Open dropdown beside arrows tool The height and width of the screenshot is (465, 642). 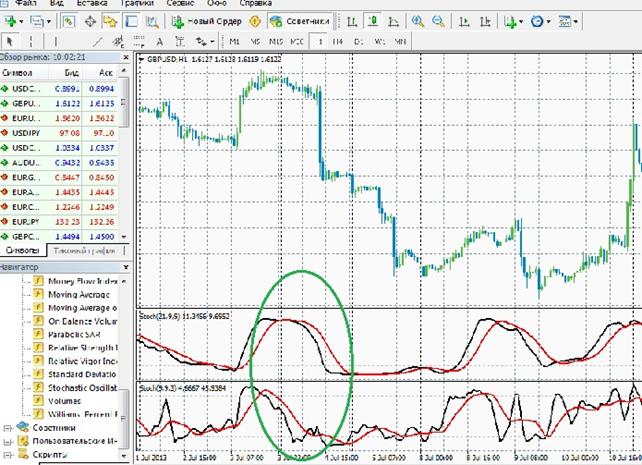(212, 41)
